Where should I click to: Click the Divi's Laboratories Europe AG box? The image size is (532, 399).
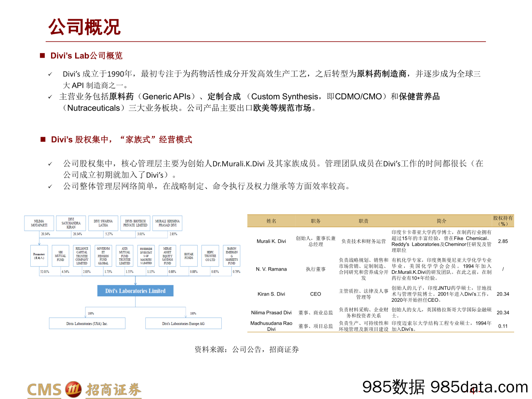click(x=183, y=323)
